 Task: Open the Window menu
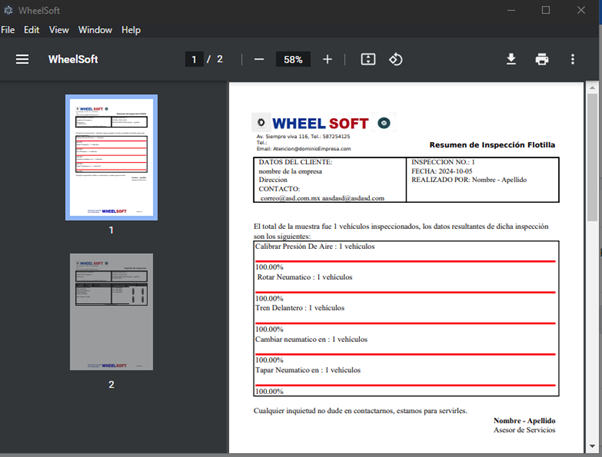point(95,30)
